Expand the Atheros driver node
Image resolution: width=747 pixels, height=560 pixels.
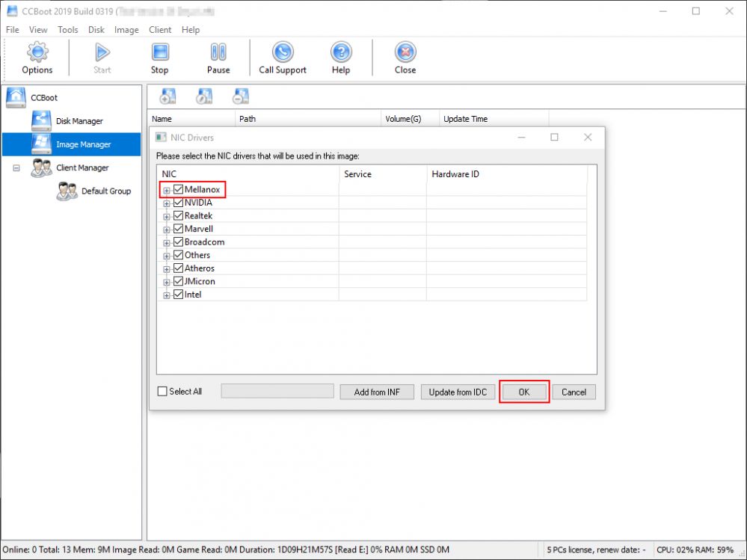point(166,269)
